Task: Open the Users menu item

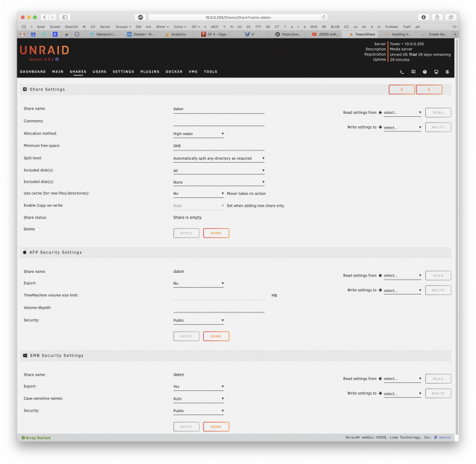Action: (x=100, y=72)
